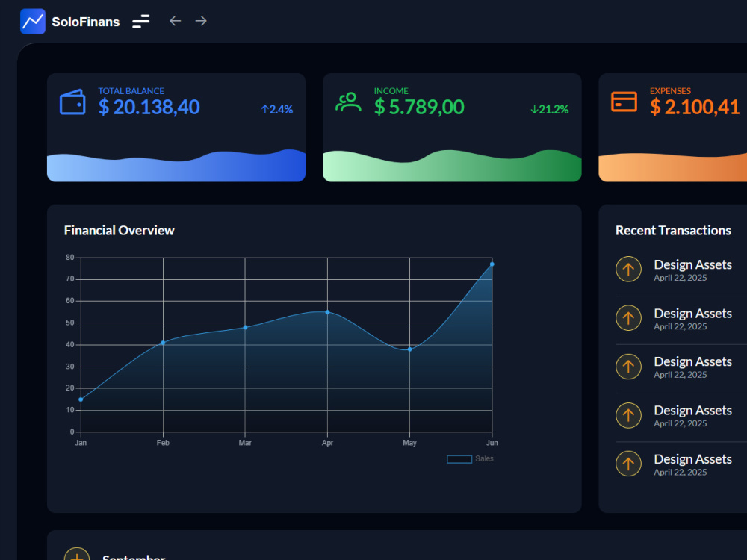Click the wallet icon in Total Balance
Viewport: 747px width, 560px height.
[x=72, y=102]
